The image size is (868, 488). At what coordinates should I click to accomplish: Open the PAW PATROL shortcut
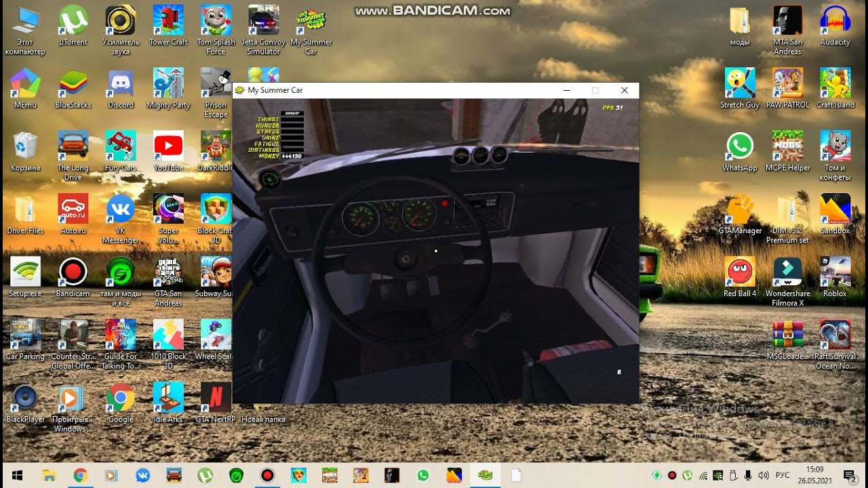(x=787, y=89)
